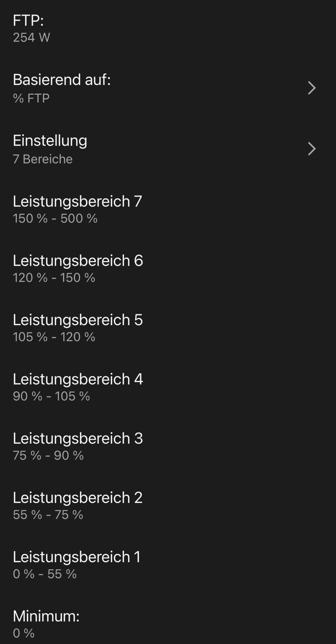The width and height of the screenshot is (336, 644).
Task: Choose Leistungsbereich 4 entry
Action: point(78,379)
